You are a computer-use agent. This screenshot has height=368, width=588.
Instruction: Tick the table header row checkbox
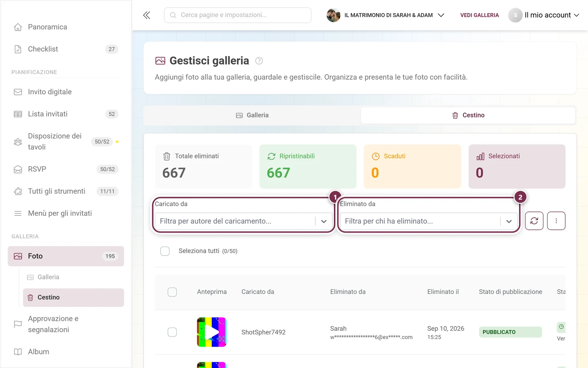172,292
